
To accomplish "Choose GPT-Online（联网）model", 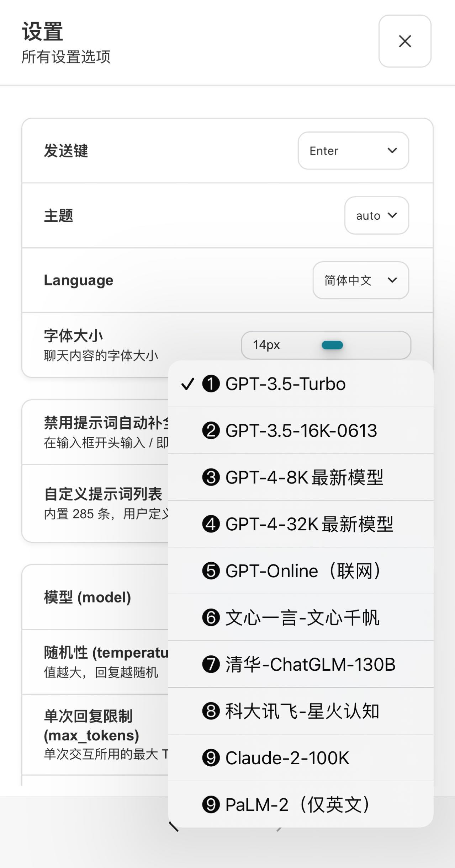I will 301,571.
